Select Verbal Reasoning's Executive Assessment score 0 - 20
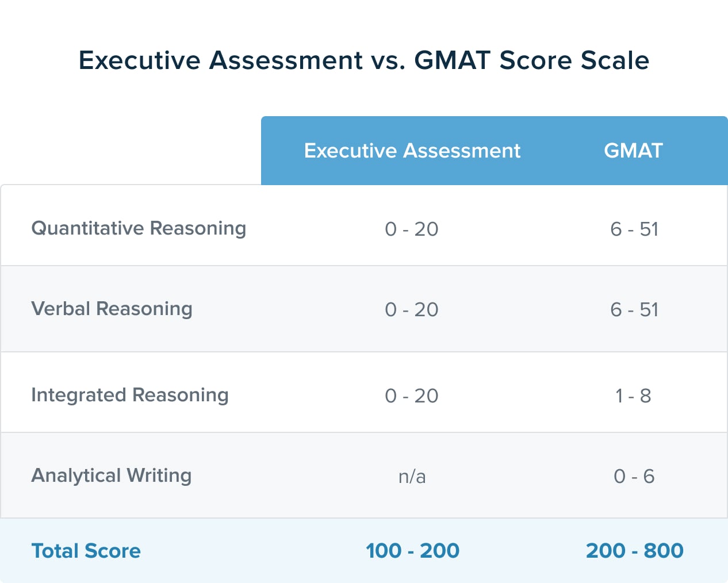 tap(412, 309)
